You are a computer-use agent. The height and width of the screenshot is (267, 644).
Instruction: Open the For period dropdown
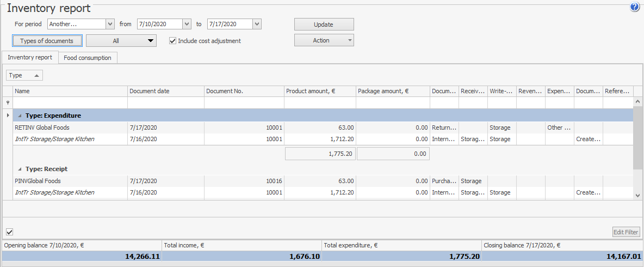click(x=110, y=24)
